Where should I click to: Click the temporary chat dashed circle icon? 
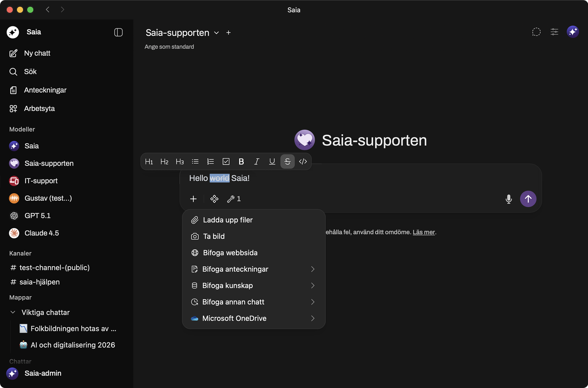[x=536, y=32]
